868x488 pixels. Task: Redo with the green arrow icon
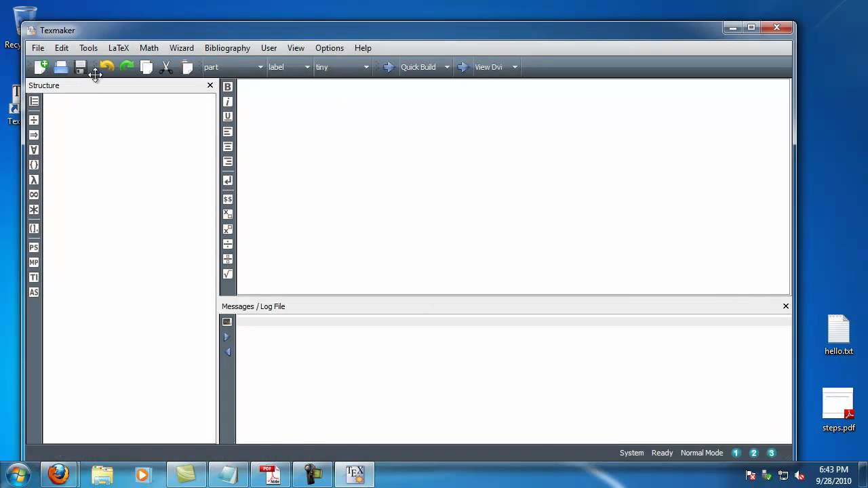click(127, 66)
